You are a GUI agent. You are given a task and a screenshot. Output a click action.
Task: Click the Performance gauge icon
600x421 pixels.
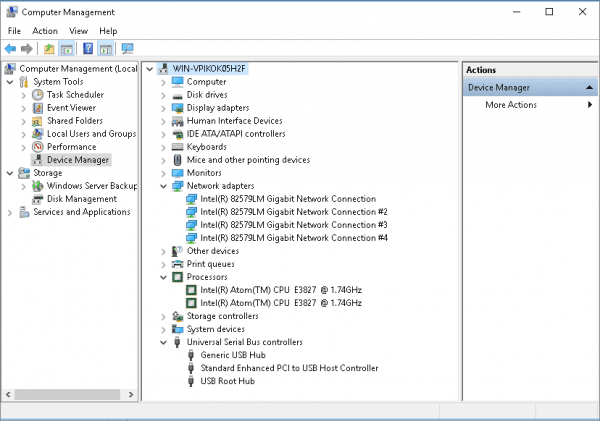(38, 147)
